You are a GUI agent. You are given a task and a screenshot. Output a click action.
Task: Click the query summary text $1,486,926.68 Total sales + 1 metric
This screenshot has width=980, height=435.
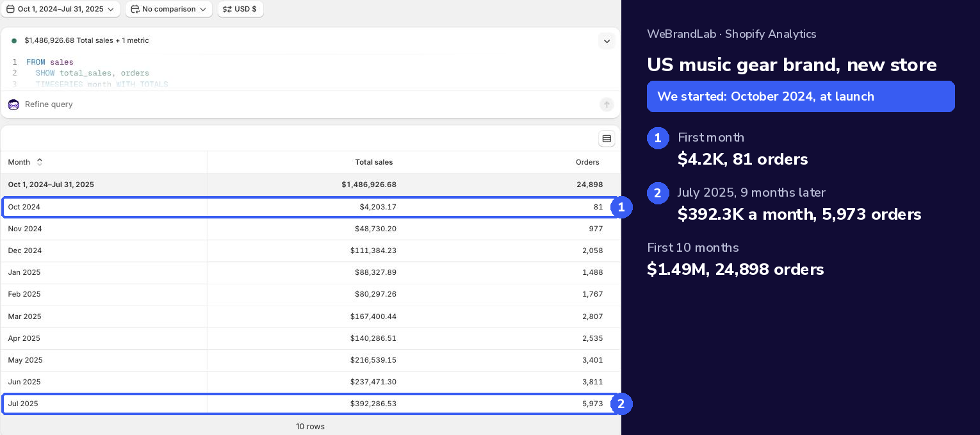(86, 40)
